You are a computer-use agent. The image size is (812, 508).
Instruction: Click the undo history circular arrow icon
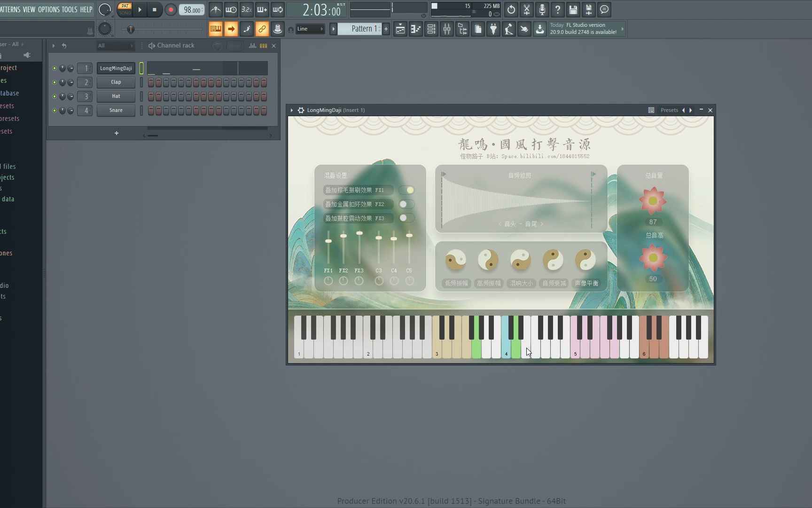511,9
